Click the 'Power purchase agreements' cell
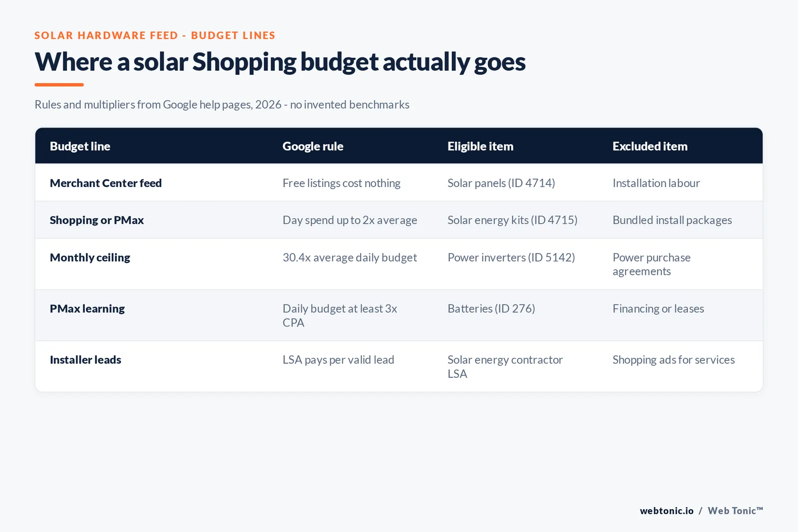The height and width of the screenshot is (532, 798). pyautogui.click(x=652, y=264)
